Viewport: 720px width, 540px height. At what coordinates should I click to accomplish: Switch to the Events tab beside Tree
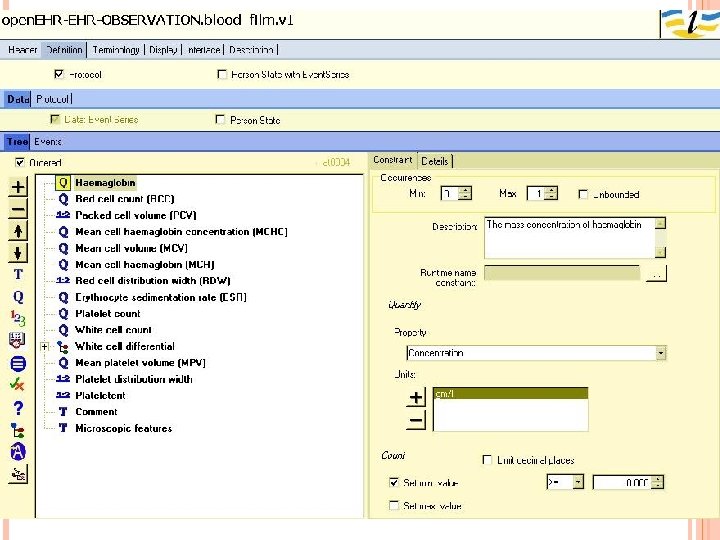pyautogui.click(x=48, y=141)
